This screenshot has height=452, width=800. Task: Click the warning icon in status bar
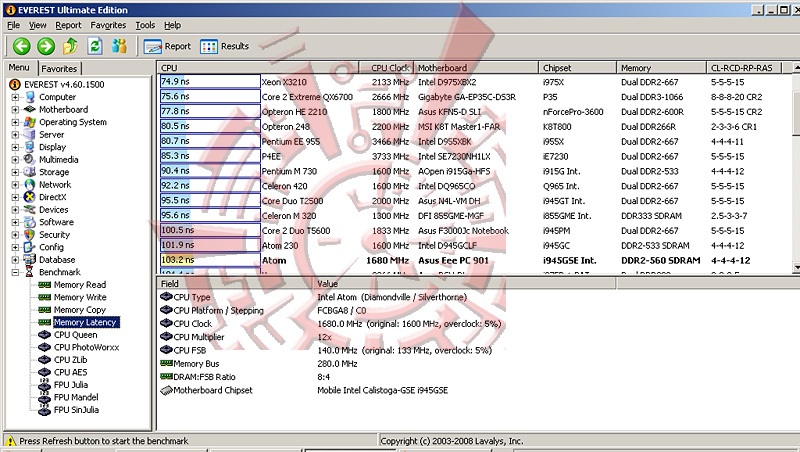tap(11, 441)
